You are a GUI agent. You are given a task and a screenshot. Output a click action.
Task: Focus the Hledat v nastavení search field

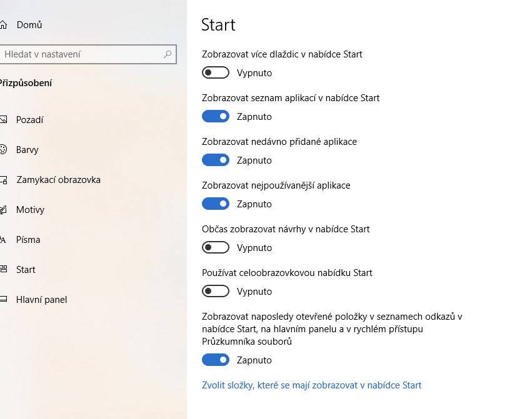coord(88,54)
